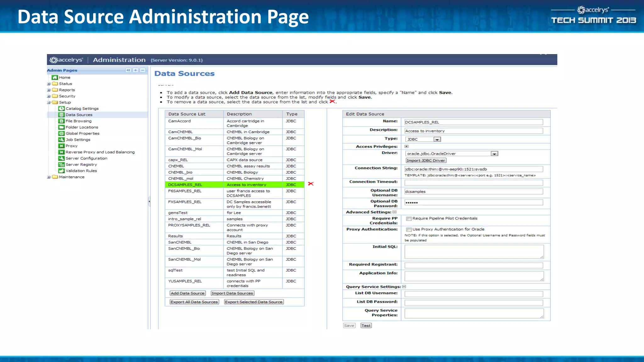Click the Catalog Settings icon

(61, 108)
